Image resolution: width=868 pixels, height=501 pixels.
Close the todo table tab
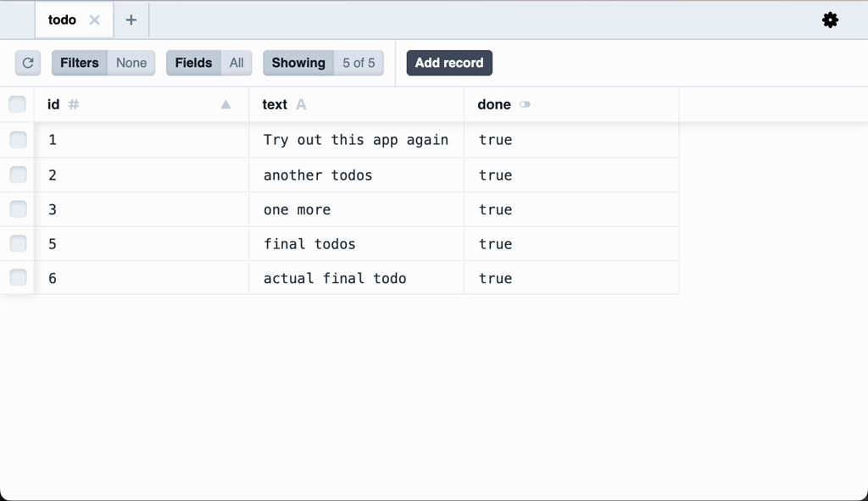(x=94, y=19)
